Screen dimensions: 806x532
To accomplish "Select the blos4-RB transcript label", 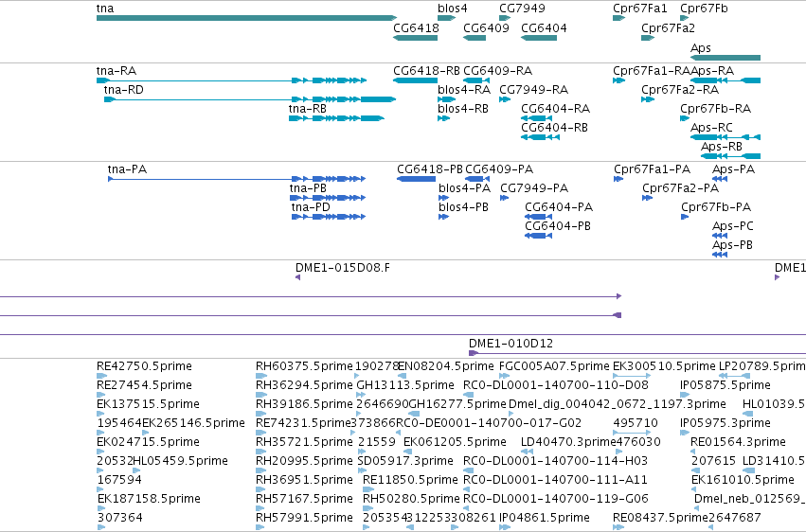I will [x=462, y=109].
